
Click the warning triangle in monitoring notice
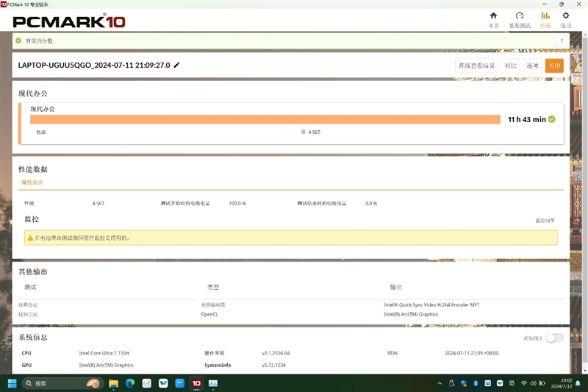tap(30, 238)
